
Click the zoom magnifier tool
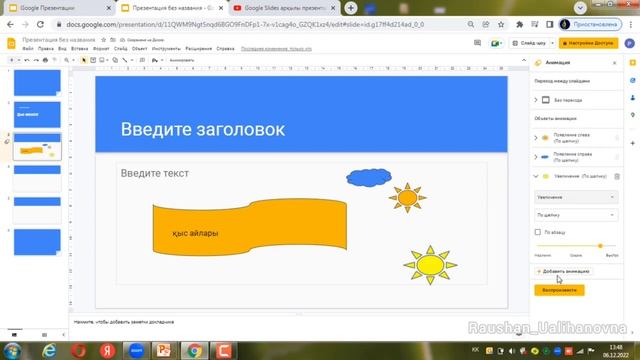click(67, 60)
